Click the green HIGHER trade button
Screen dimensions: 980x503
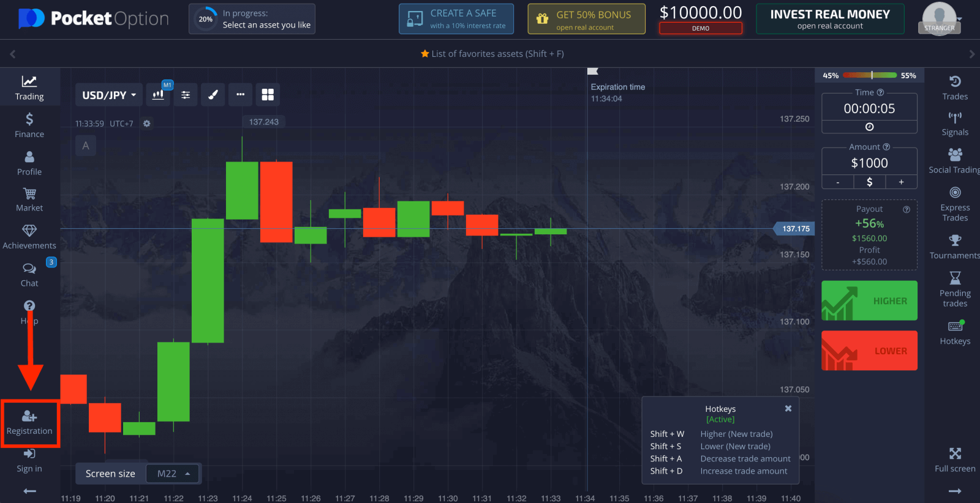coord(869,300)
